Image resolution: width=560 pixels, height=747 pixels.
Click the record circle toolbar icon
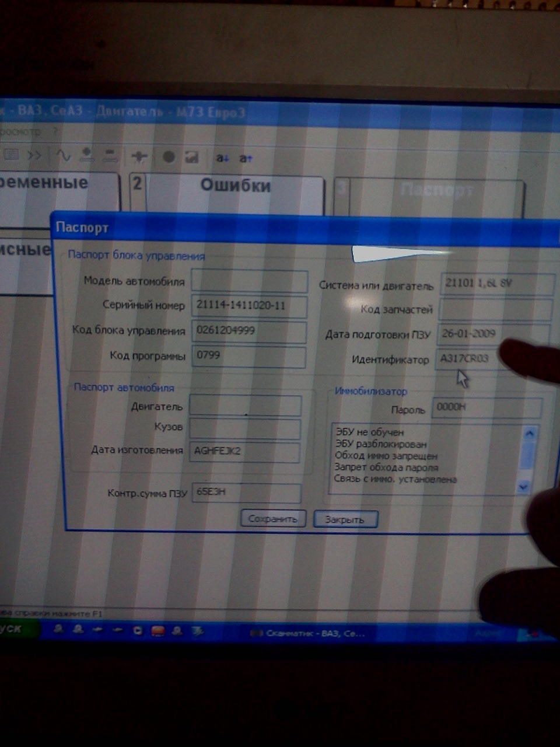tap(169, 157)
